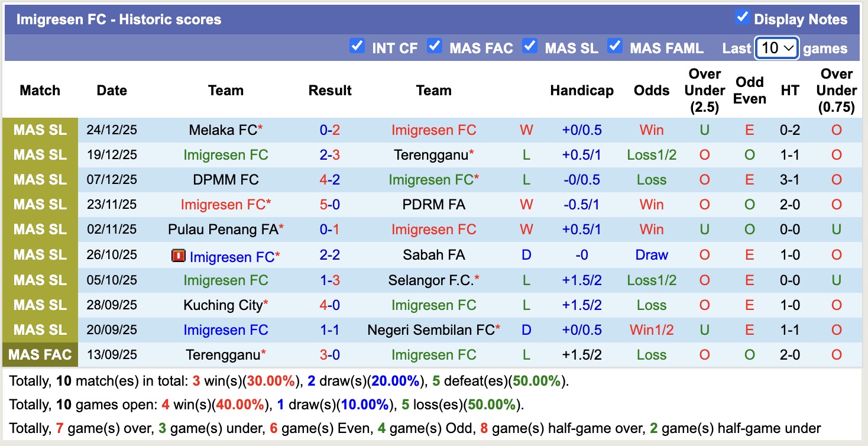Toggle the Display Notes checkbox
The height and width of the screenshot is (446, 868).
(x=742, y=18)
